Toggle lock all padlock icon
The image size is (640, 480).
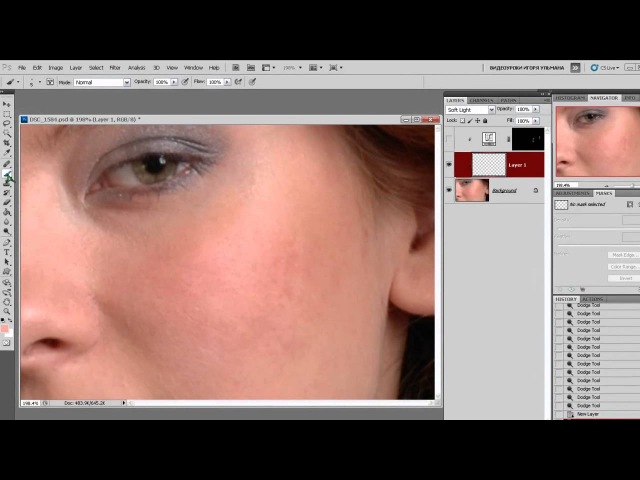tap(485, 121)
